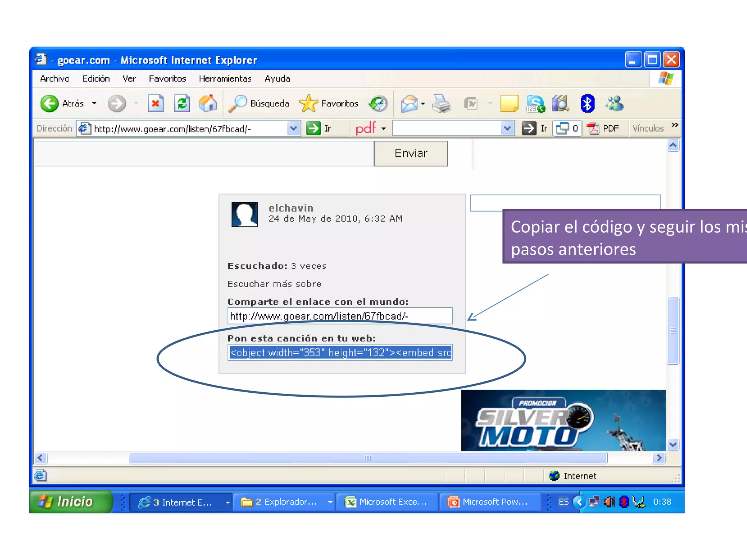This screenshot has height=560, width=747.
Task: Refresh the page with green arrows icon
Action: coord(182,104)
